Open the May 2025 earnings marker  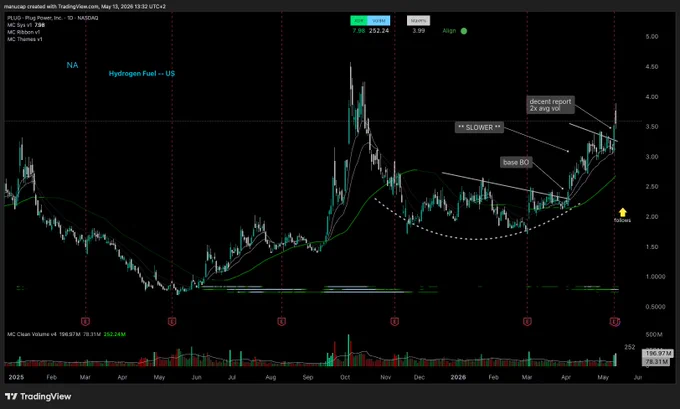(172, 321)
